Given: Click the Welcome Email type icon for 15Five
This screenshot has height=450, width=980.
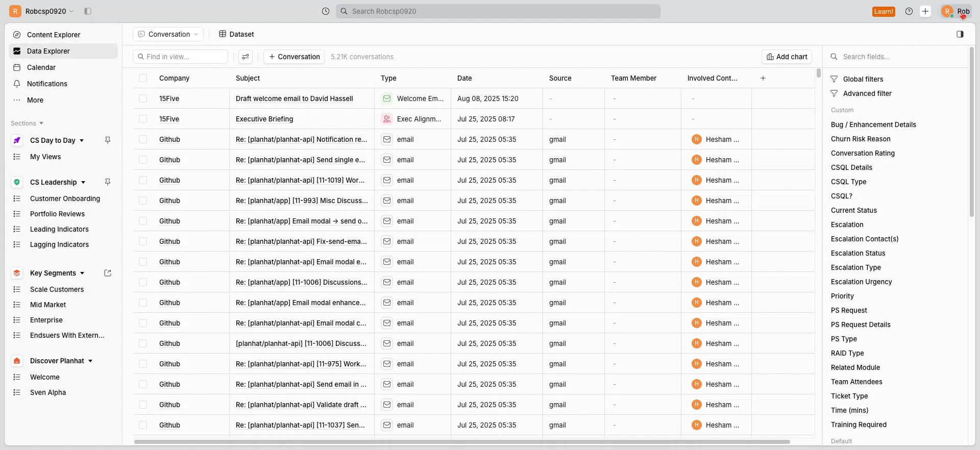Looking at the screenshot, I should (387, 98).
